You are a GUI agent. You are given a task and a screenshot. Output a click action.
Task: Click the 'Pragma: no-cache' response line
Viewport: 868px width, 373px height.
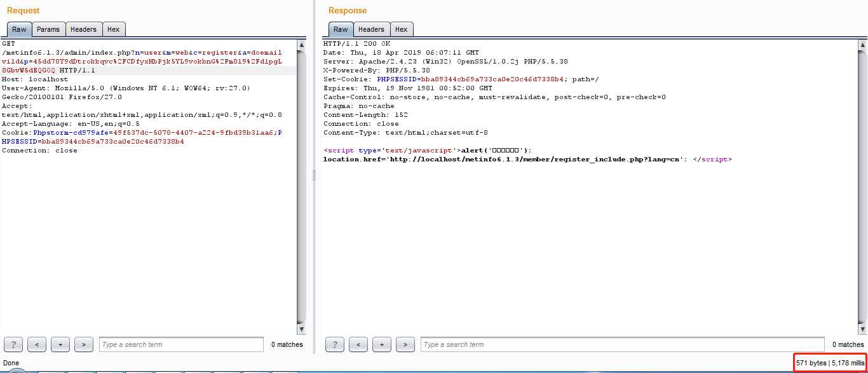(359, 106)
